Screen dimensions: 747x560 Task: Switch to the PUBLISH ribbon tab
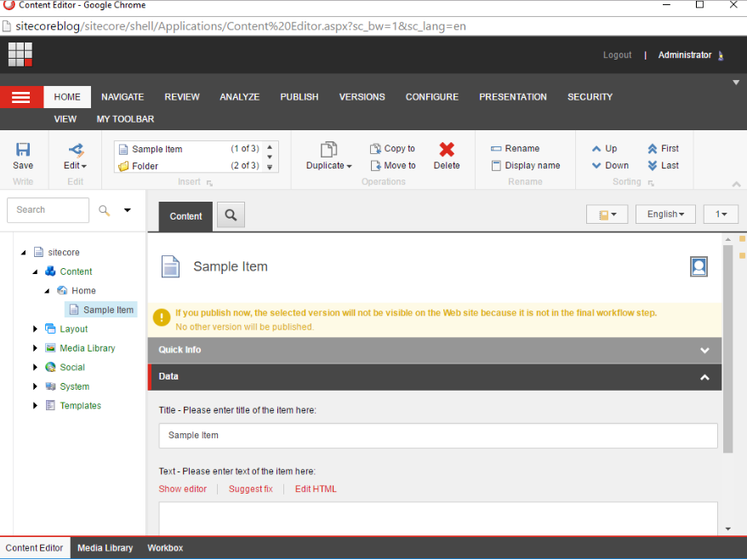[299, 97]
